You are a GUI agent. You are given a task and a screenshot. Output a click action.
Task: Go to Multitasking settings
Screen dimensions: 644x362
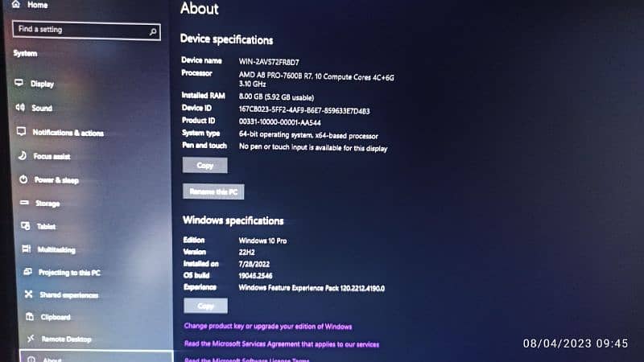(56, 250)
